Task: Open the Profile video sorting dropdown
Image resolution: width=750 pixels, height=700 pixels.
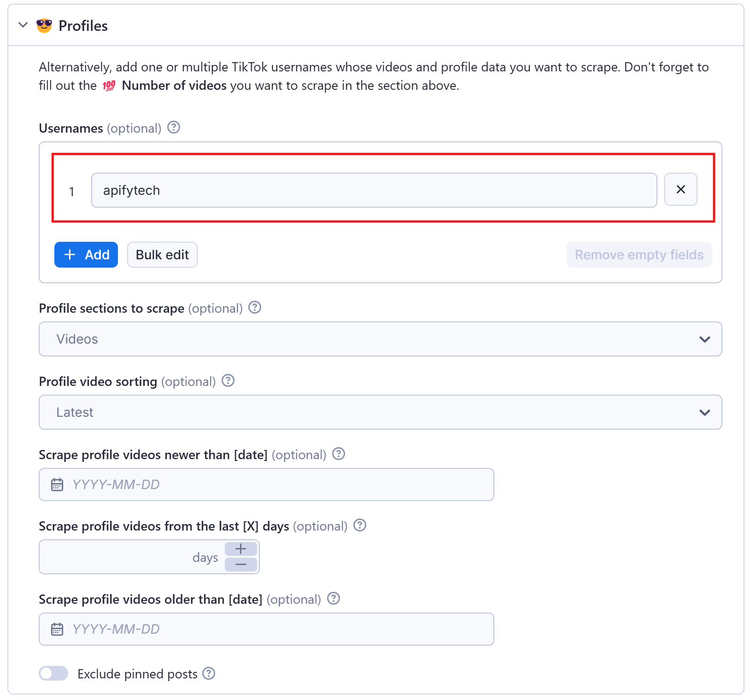Action: point(704,412)
